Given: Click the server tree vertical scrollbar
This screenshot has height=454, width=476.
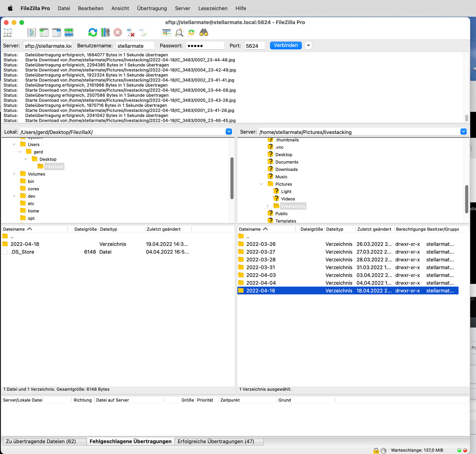Looking at the screenshot, I should pos(466,199).
